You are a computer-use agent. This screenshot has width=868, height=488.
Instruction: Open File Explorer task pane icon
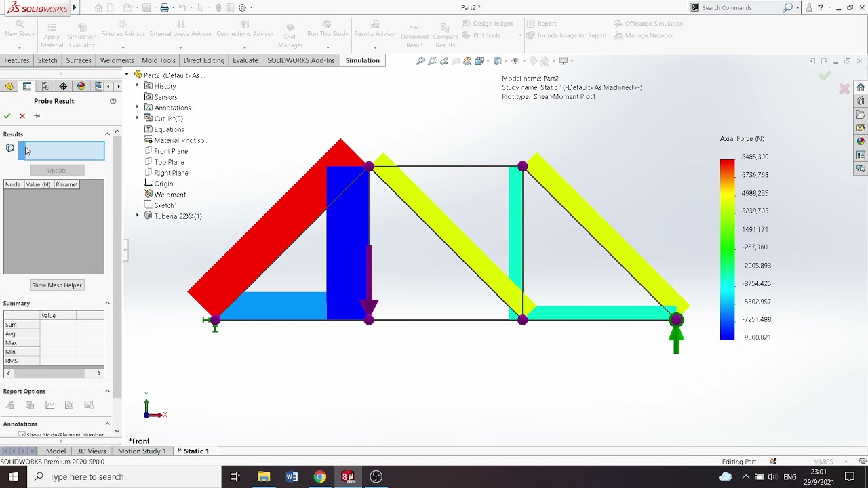pyautogui.click(x=861, y=115)
